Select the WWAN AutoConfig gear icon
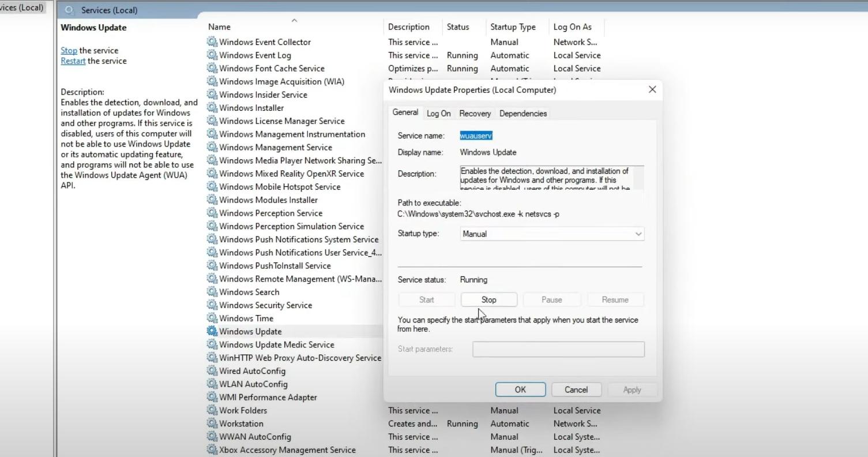Screen dimensions: 868x457 (x=212, y=437)
